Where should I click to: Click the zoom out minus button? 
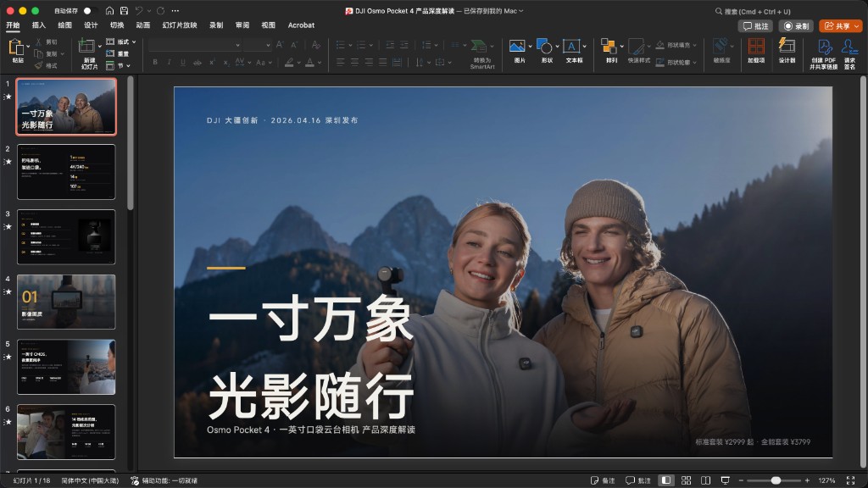click(741, 480)
